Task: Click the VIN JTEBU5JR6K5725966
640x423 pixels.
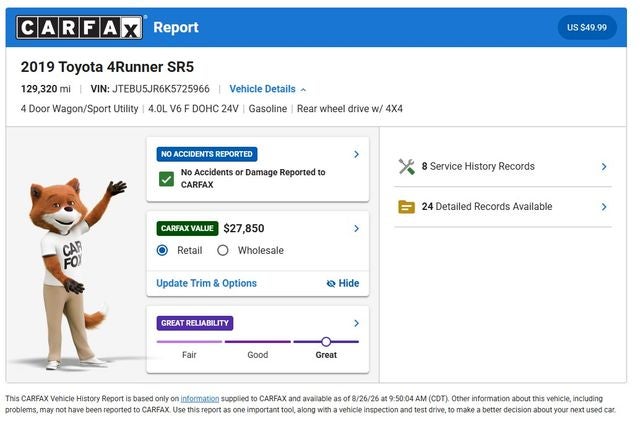Action: tap(150, 89)
